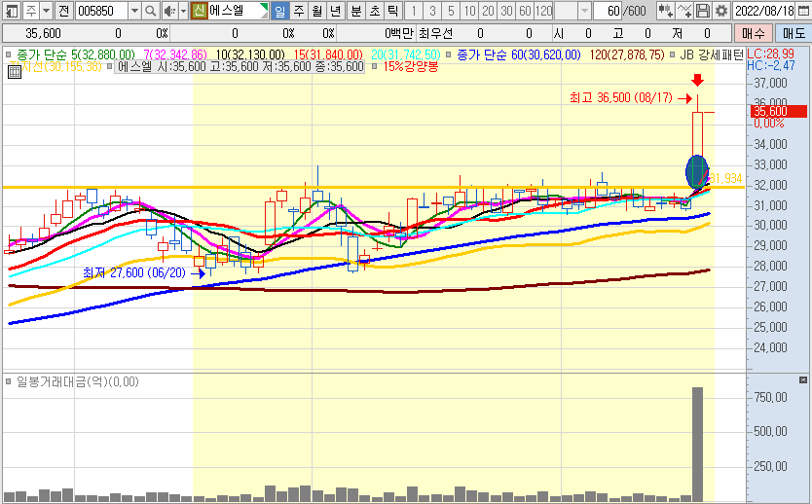812x504 pixels.
Task: Open the candlestick chart type settings icon
Action: (x=665, y=11)
